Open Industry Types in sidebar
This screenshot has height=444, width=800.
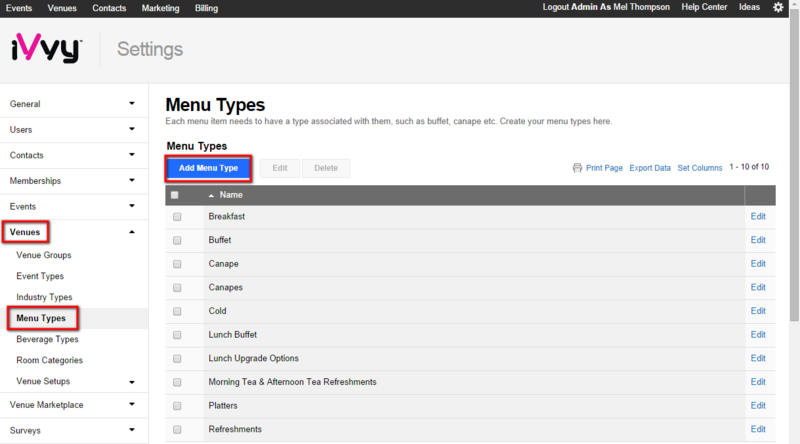(44, 297)
